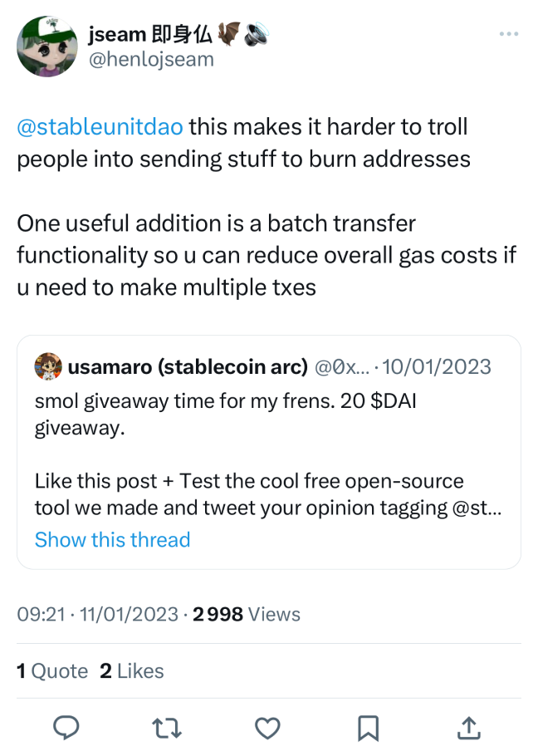Share the tweet via the upload arrow icon
The width and height of the screenshot is (538, 756).
click(x=469, y=729)
